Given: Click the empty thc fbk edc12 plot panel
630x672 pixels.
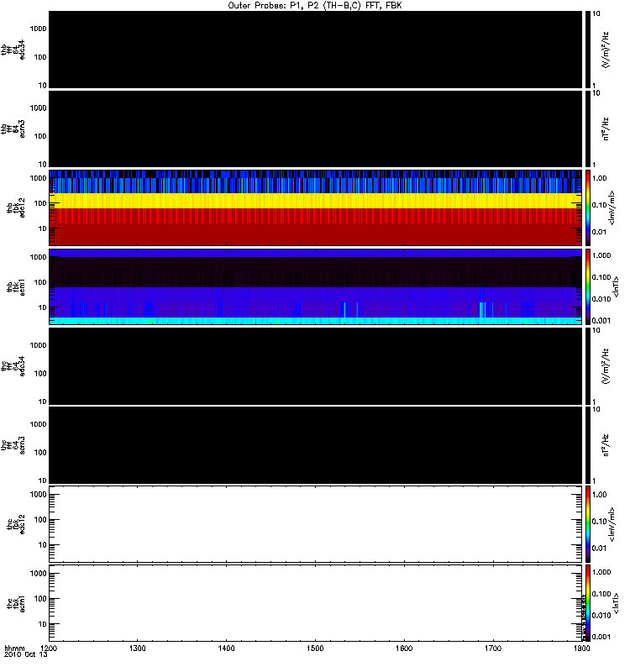Looking at the screenshot, I should [315, 523].
